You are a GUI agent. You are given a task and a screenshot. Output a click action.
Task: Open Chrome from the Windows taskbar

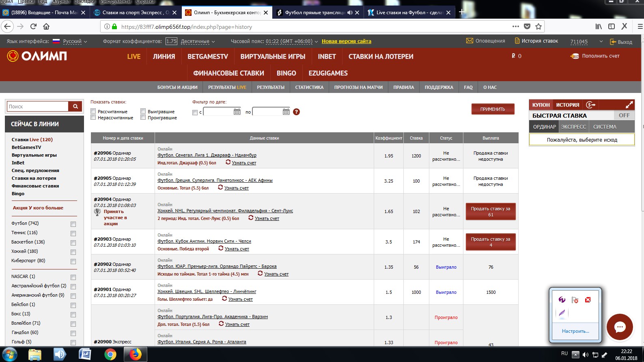(x=110, y=354)
